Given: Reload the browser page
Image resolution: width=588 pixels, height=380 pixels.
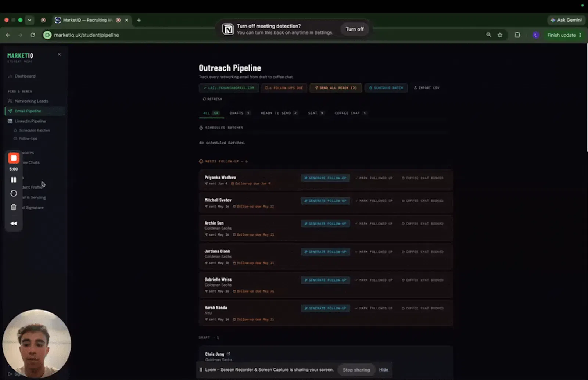Looking at the screenshot, I should click(x=33, y=35).
